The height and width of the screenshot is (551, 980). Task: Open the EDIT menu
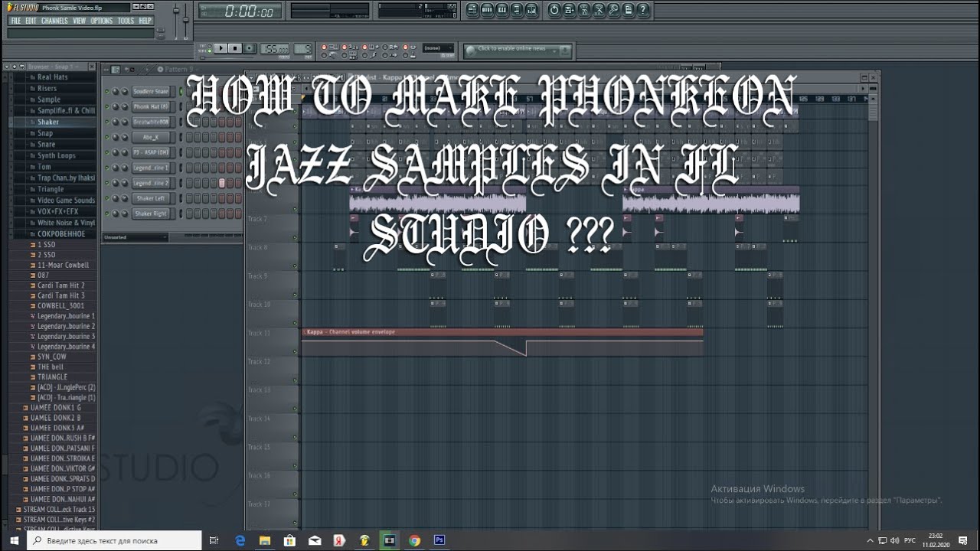[31, 21]
